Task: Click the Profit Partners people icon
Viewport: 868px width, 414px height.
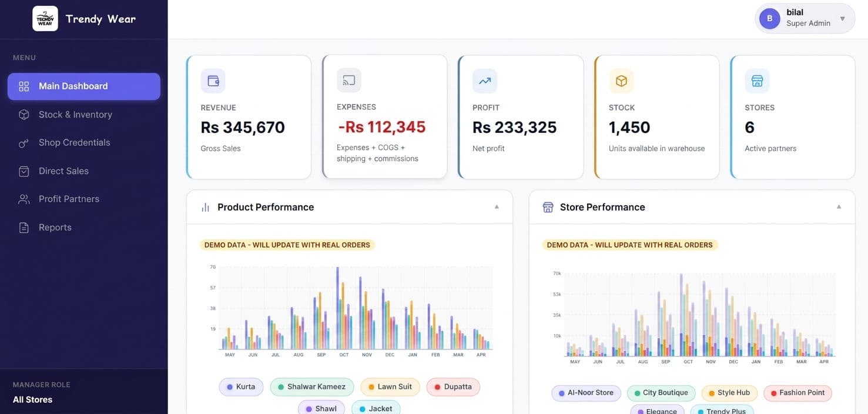Action: pos(21,198)
